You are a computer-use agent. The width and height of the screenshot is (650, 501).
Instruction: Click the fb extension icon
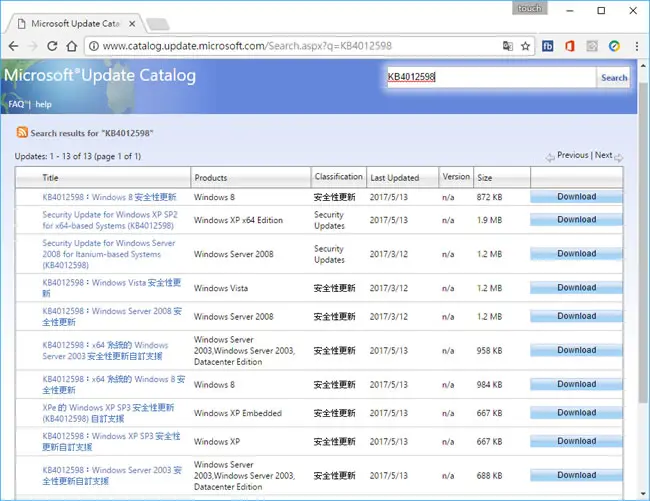pos(548,46)
